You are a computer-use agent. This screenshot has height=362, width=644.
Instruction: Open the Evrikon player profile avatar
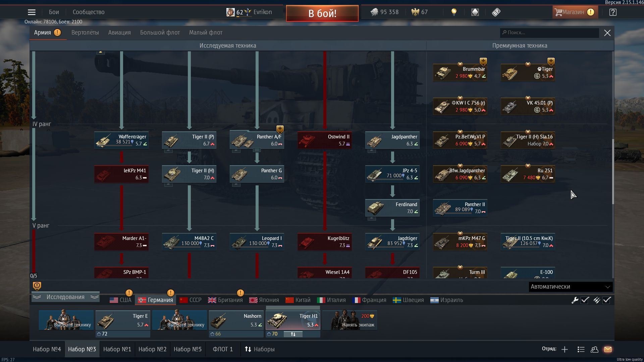230,12
